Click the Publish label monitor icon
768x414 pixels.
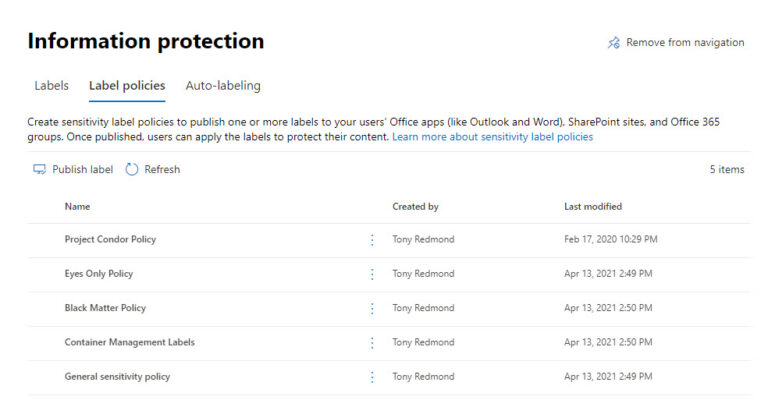point(39,170)
